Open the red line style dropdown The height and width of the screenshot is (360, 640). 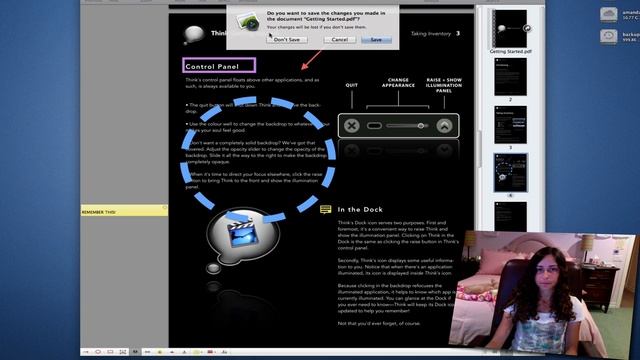211,352
